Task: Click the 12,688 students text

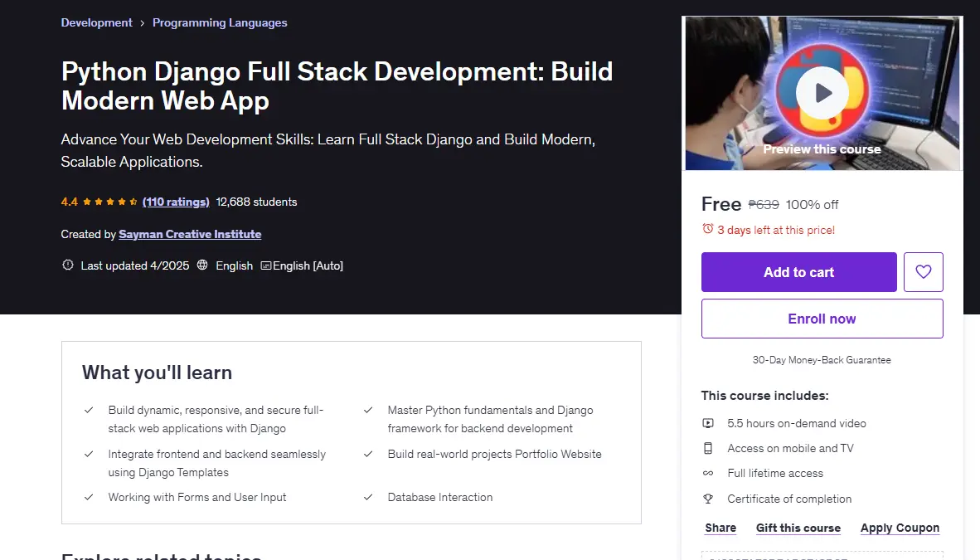Action: [x=256, y=202]
